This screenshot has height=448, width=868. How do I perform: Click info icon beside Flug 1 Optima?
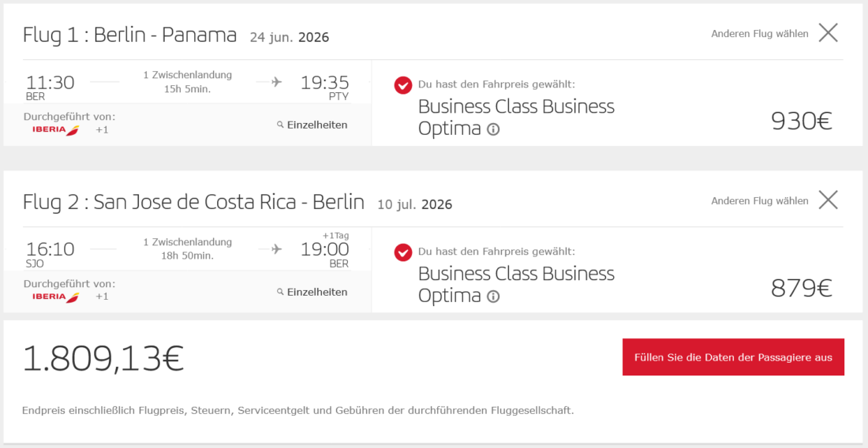(x=493, y=129)
